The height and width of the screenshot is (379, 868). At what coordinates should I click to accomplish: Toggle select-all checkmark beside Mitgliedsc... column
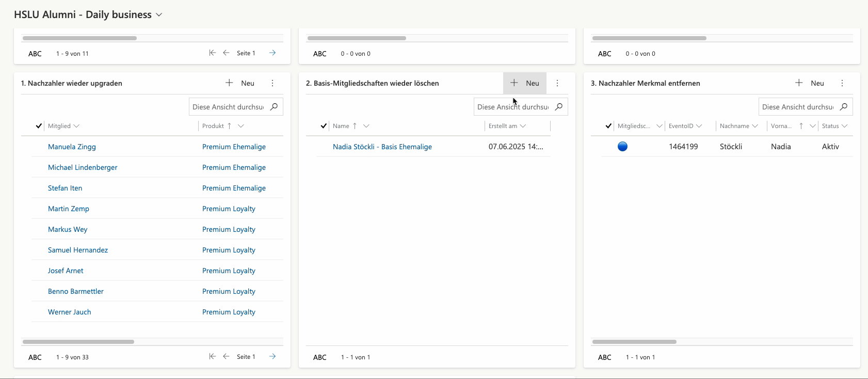(x=608, y=126)
